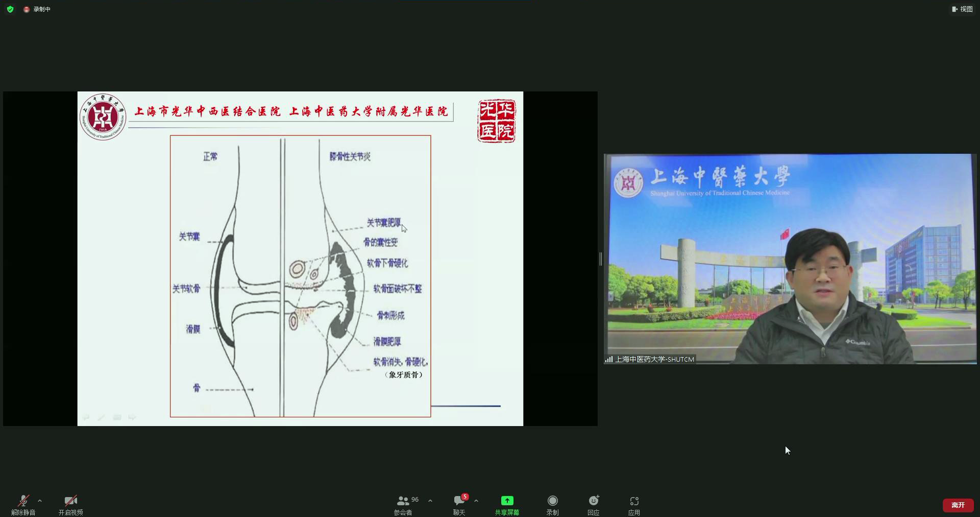
Task: Unmute the microphone (解除静音)
Action: (23, 504)
